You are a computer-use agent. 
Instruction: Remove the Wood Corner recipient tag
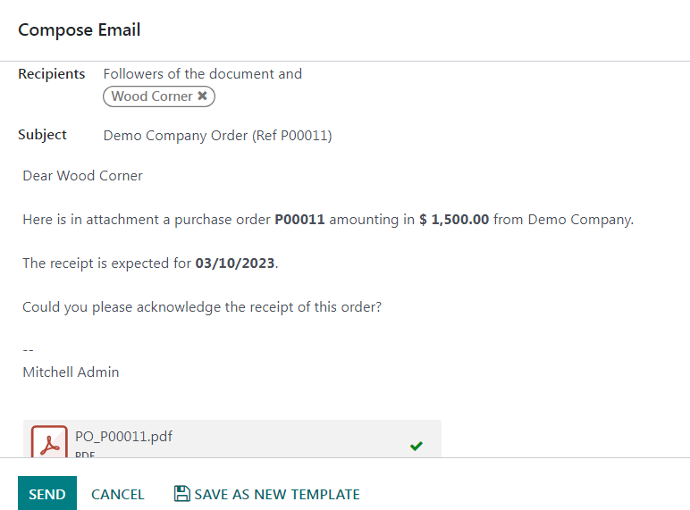coord(202,97)
